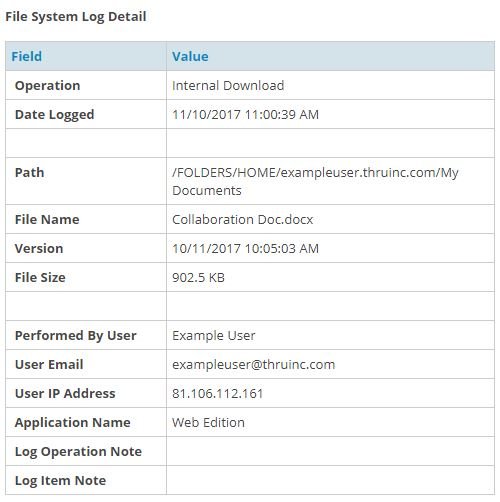
Task: Click the empty Log Operation Note cell
Action: coord(330,451)
